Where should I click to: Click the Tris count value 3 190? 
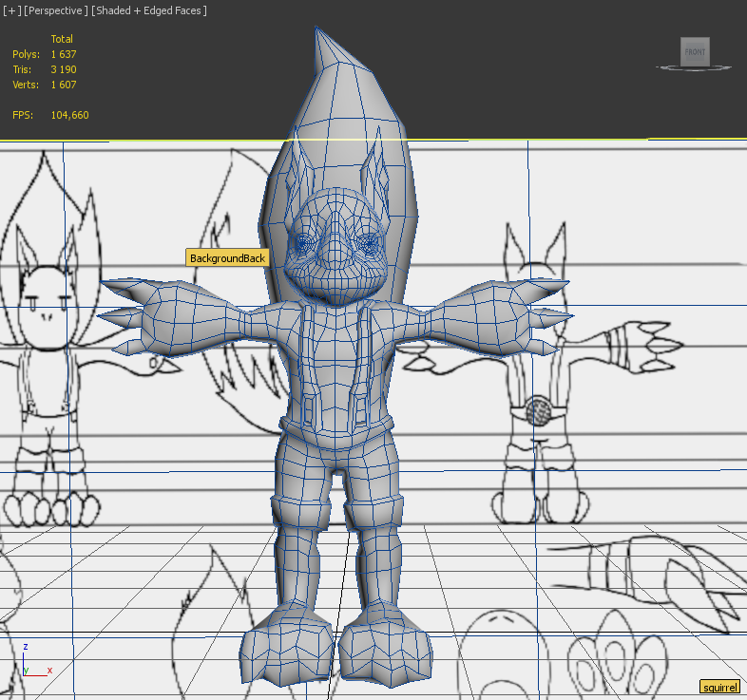64,69
